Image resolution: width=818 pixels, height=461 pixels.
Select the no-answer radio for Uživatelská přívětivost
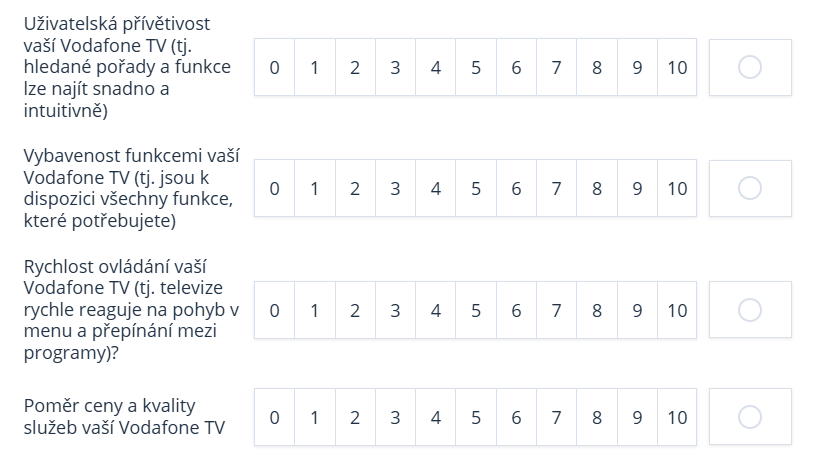pos(750,67)
